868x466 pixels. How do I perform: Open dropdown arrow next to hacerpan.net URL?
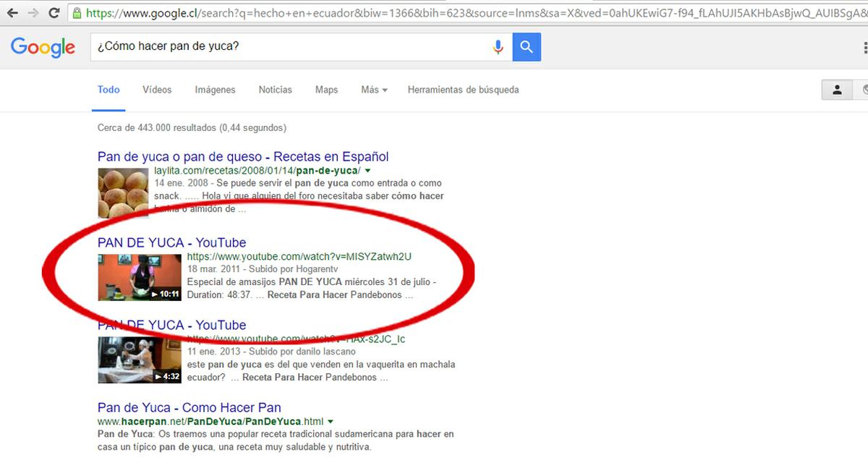(x=331, y=421)
